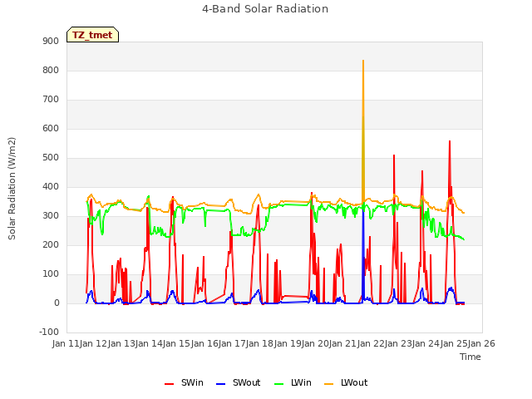Click the red SWin legend color marker
The height and width of the screenshot is (399, 532).
[x=169, y=384]
